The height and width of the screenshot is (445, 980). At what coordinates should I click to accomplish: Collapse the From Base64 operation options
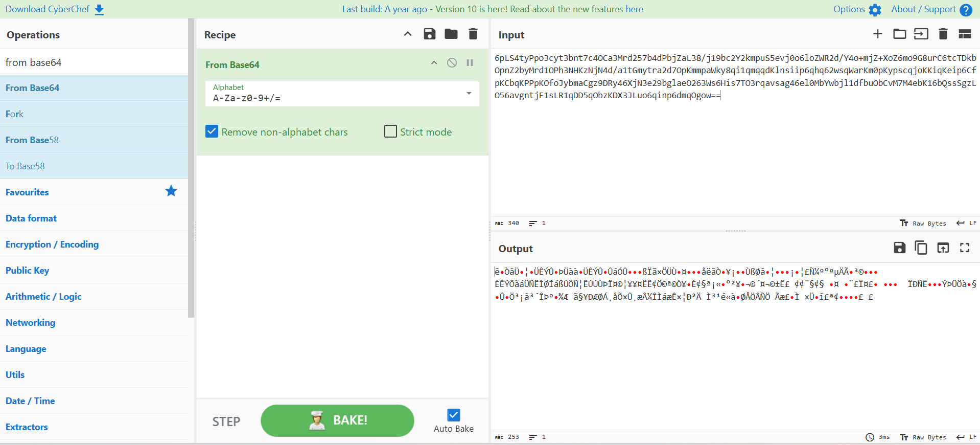[x=434, y=63]
